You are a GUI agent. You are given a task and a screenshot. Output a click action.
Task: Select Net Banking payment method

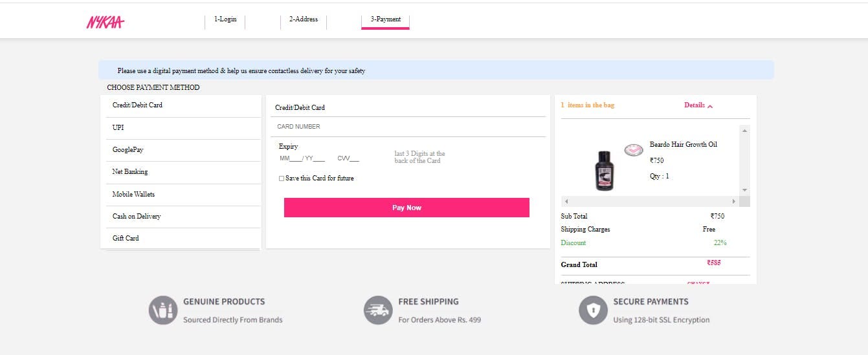pyautogui.click(x=181, y=172)
